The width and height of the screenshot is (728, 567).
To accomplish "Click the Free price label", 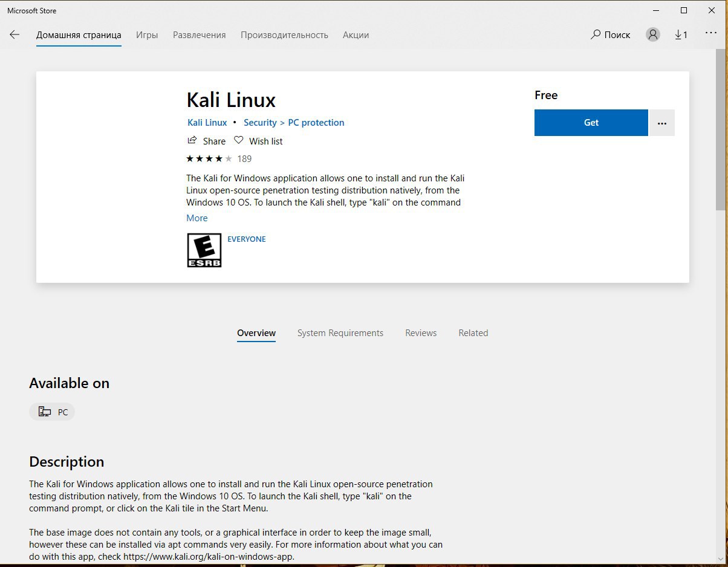I will point(546,96).
